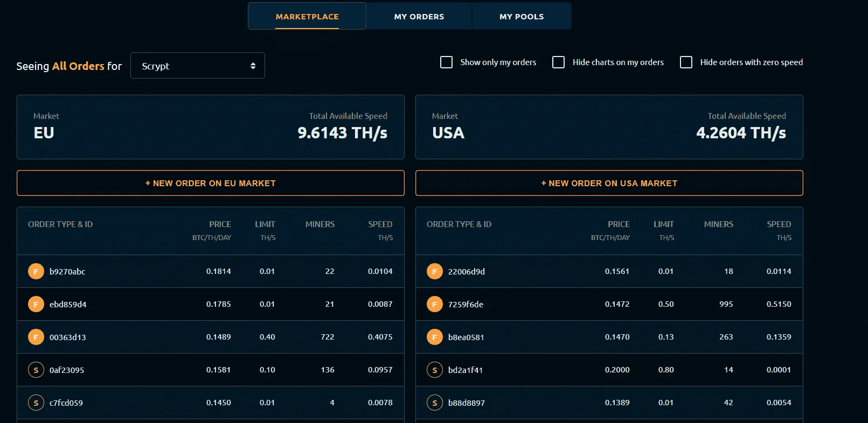The width and height of the screenshot is (868, 423).
Task: Check Hide orders with zero speed
Action: point(686,62)
